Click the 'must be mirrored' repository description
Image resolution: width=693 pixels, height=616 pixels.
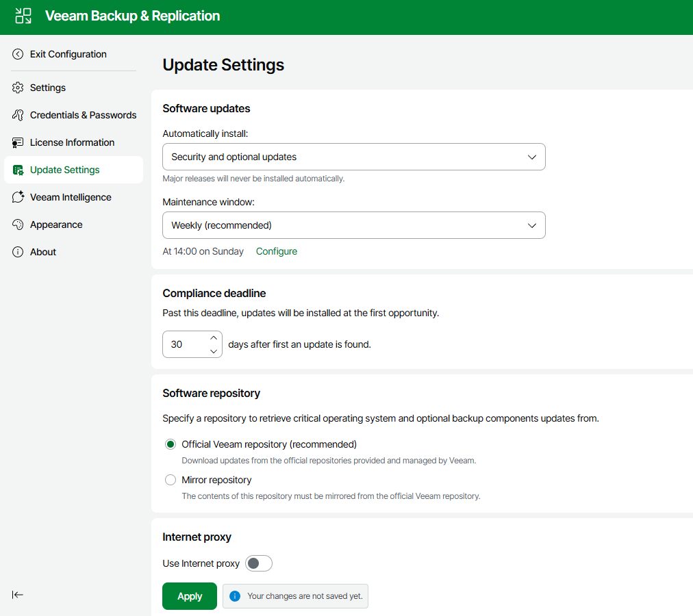331,496
